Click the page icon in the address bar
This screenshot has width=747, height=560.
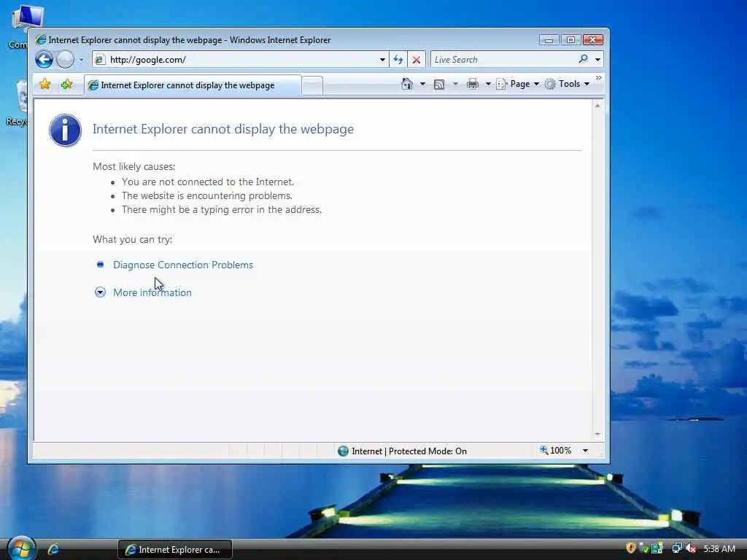(x=99, y=60)
